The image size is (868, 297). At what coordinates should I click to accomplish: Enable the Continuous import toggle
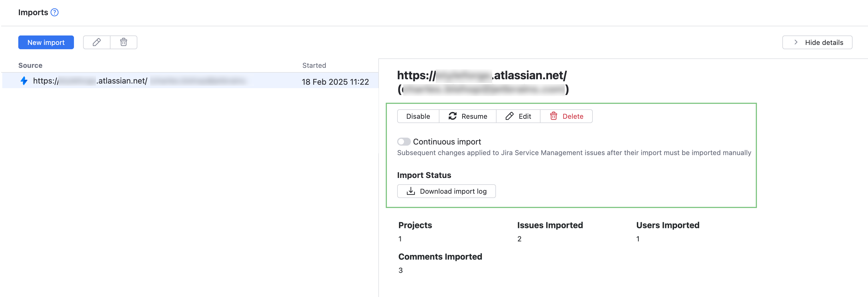click(x=404, y=142)
